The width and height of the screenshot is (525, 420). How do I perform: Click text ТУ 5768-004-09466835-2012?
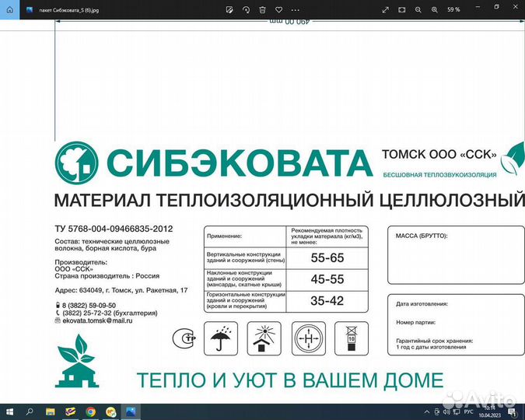[114, 229]
